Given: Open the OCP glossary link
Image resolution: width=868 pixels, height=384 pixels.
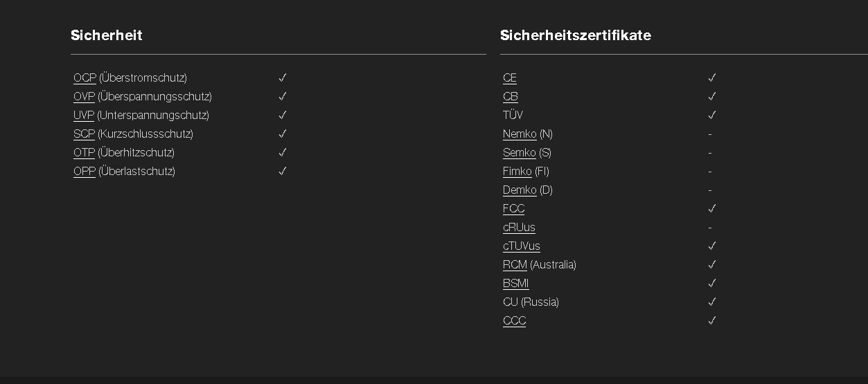Looking at the screenshot, I should [x=85, y=78].
